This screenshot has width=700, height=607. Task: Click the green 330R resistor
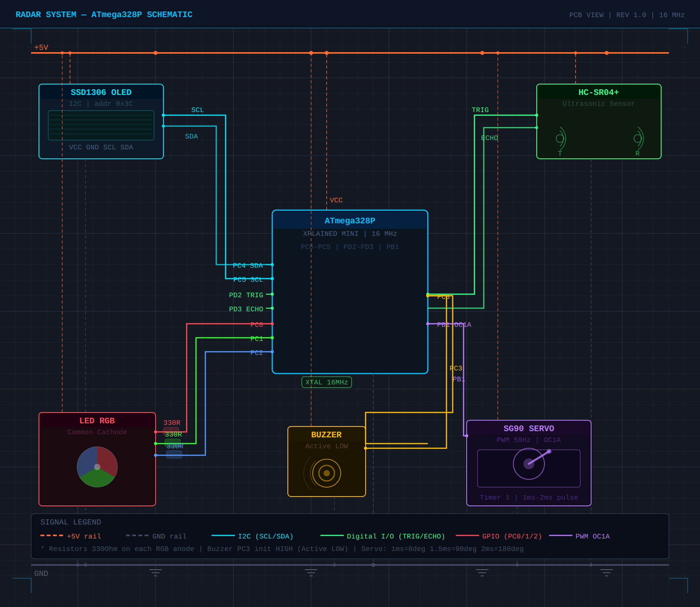click(x=173, y=443)
